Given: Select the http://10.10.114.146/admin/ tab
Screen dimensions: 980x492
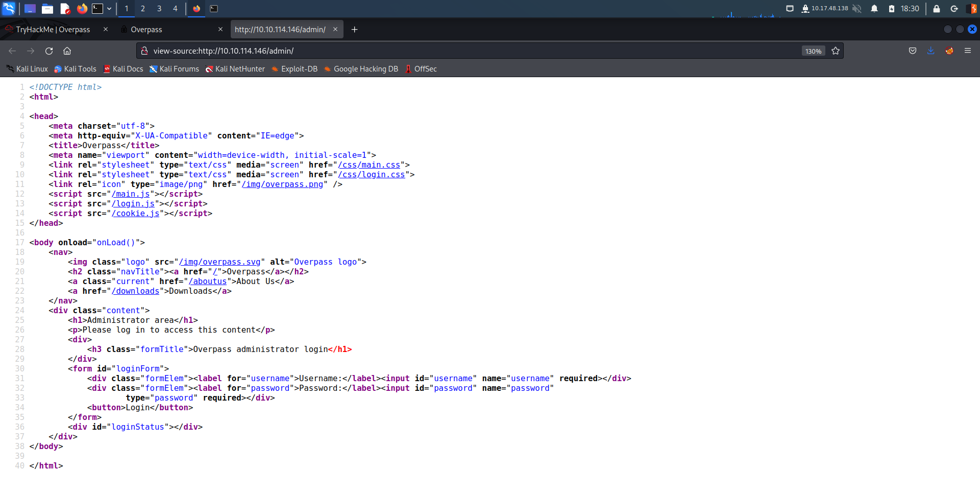Looking at the screenshot, I should pos(280,30).
